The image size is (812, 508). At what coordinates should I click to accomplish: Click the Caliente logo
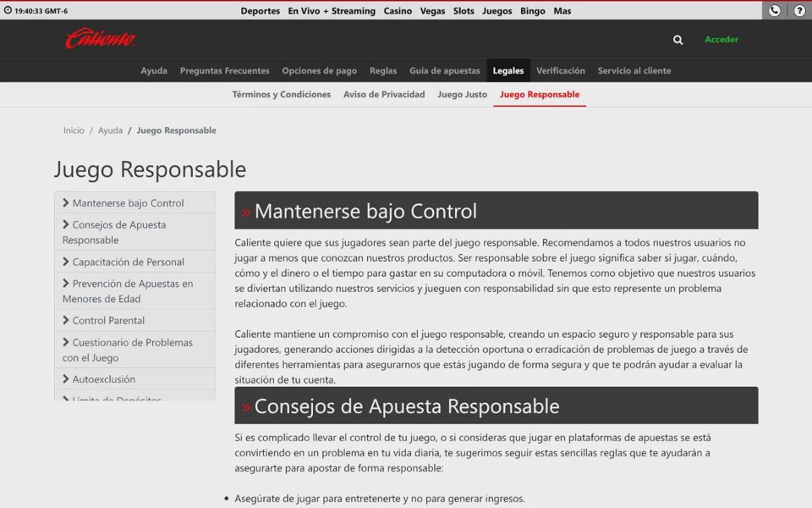coord(100,38)
